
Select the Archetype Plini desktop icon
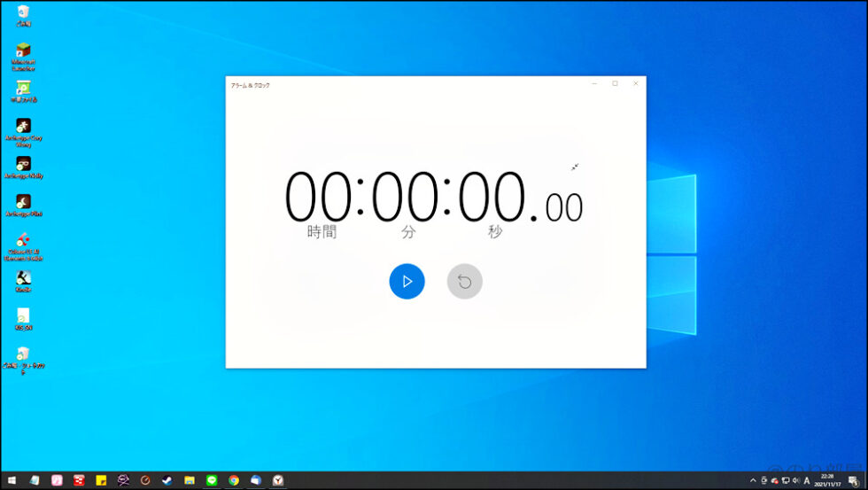tap(23, 206)
